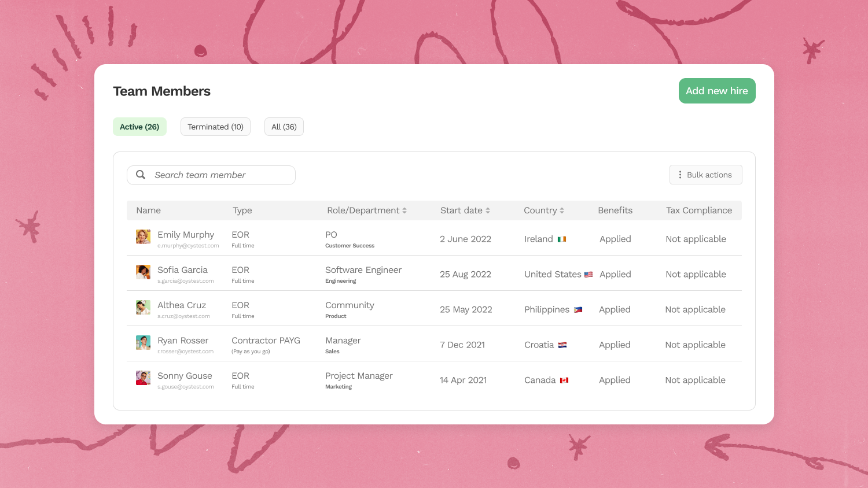Viewport: 868px width, 488px height.
Task: Click the kebab icon on Bulk actions
Action: tap(680, 174)
